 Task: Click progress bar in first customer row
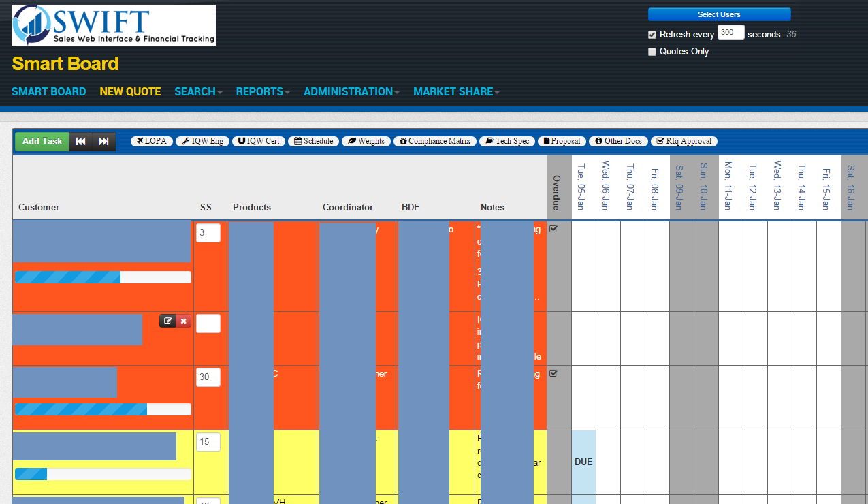(103, 277)
